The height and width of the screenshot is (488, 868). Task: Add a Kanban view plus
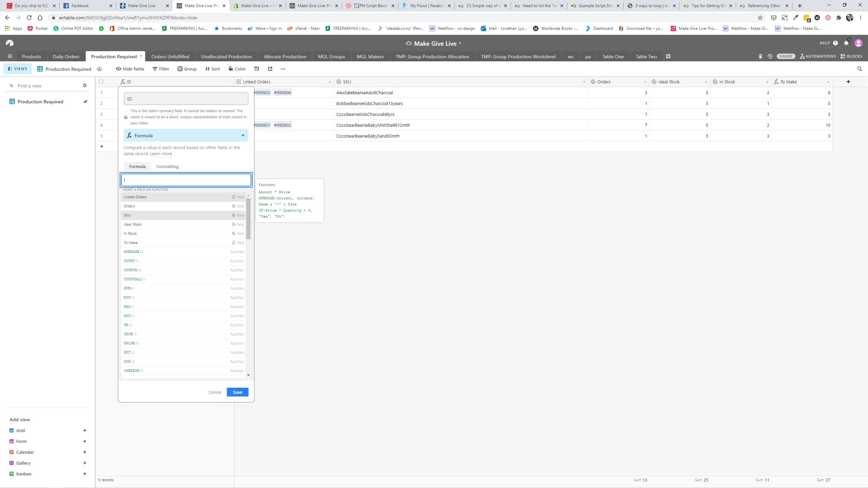pos(85,474)
